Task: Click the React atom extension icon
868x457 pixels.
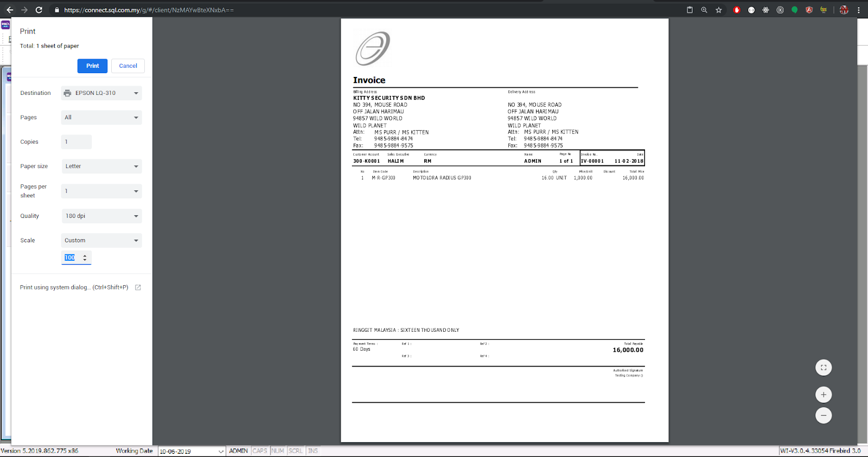Action: point(766,10)
